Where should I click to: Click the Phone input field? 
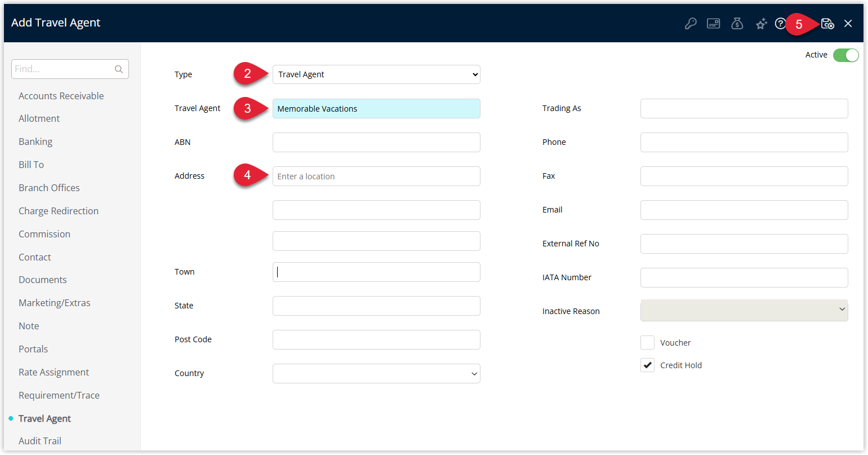point(744,142)
